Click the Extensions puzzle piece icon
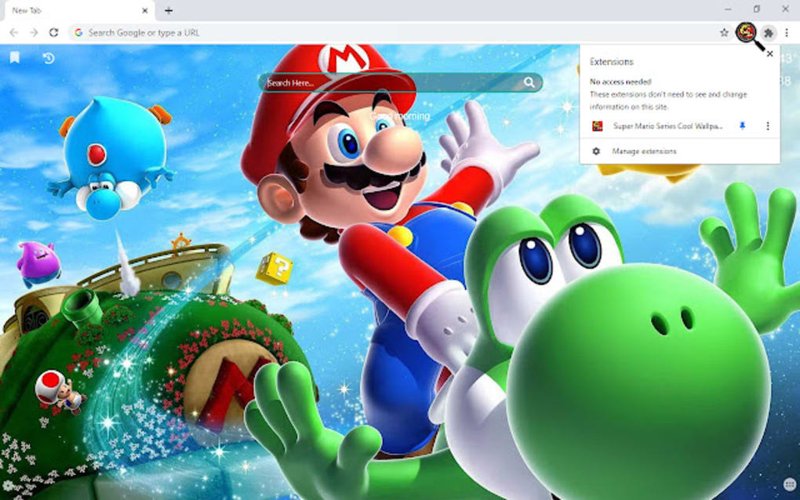This screenshot has height=500, width=800. click(768, 33)
